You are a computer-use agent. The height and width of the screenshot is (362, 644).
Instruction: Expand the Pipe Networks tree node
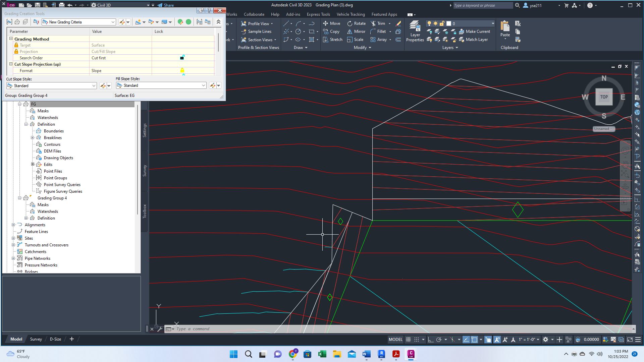[13, 258]
